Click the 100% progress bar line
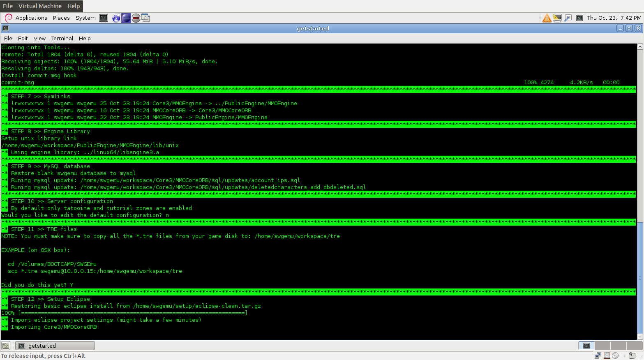644x360 pixels. [124, 313]
